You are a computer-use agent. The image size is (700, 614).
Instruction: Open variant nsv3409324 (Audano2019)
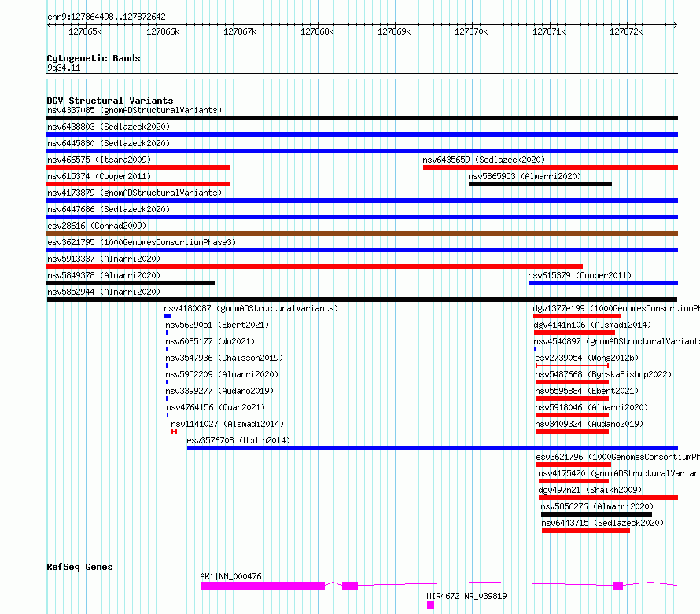pyautogui.click(x=589, y=424)
